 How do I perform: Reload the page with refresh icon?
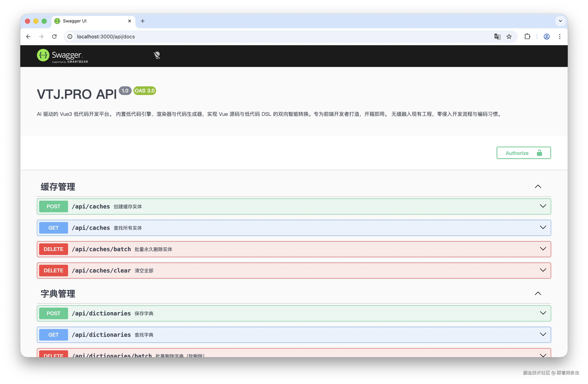tap(54, 37)
